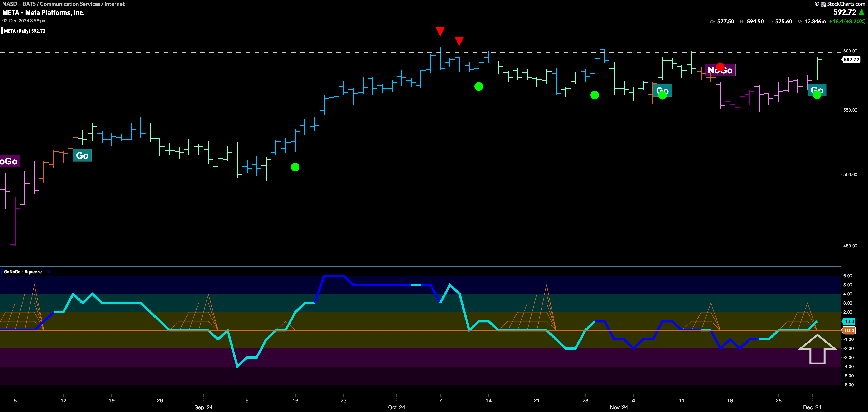
Task: Click the META (Daily) 592.72 legend
Action: click(x=25, y=31)
